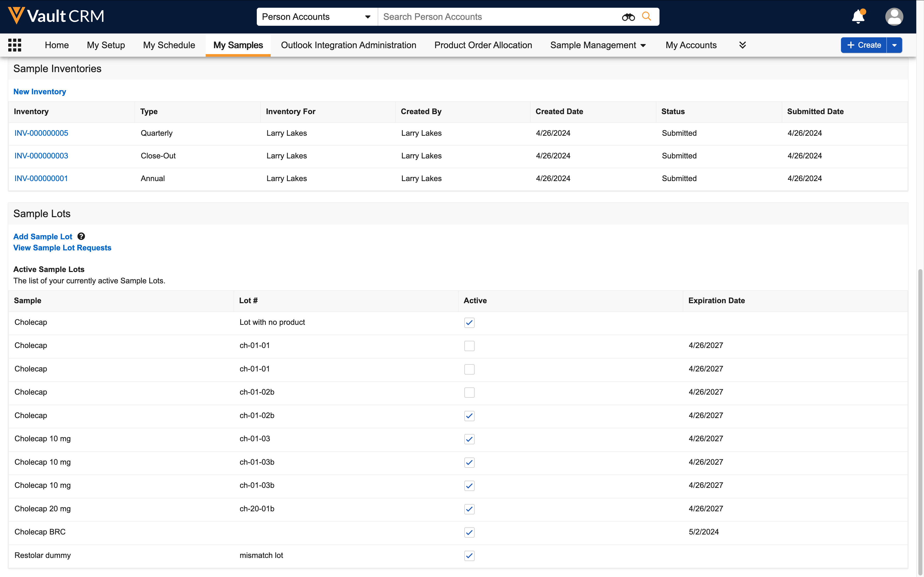Open the dropdown arrow beside Create

[894, 45]
